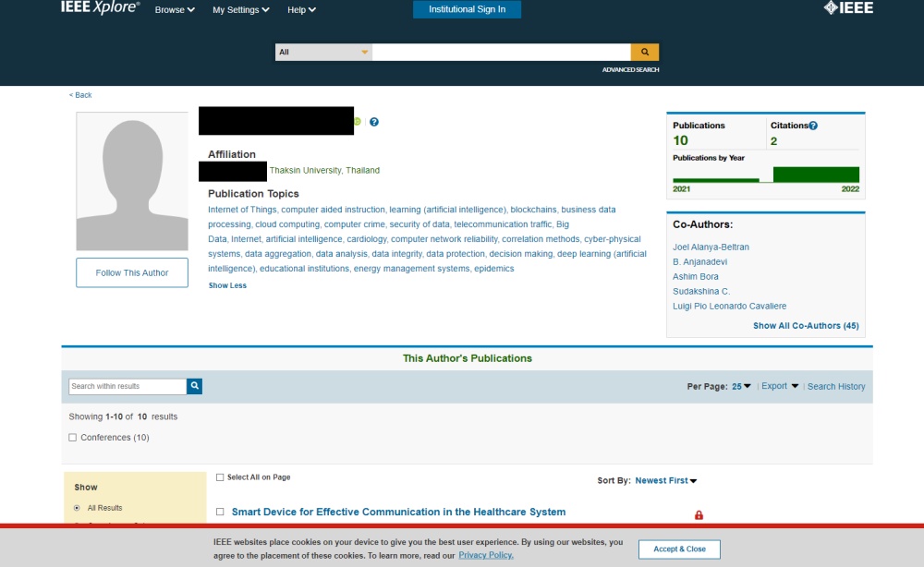This screenshot has height=567, width=924.
Task: Expand the Per Page 25 dropdown
Action: point(742,386)
